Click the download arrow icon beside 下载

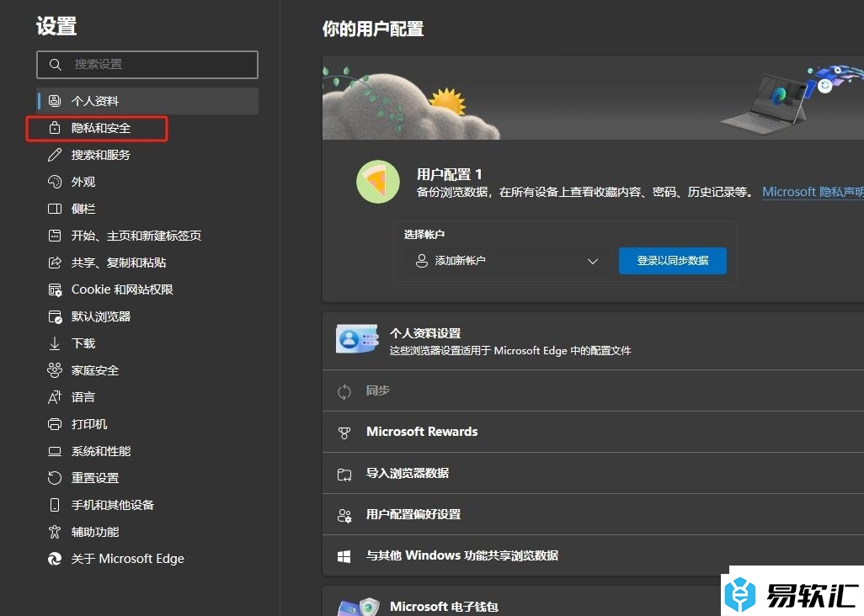pyautogui.click(x=55, y=343)
